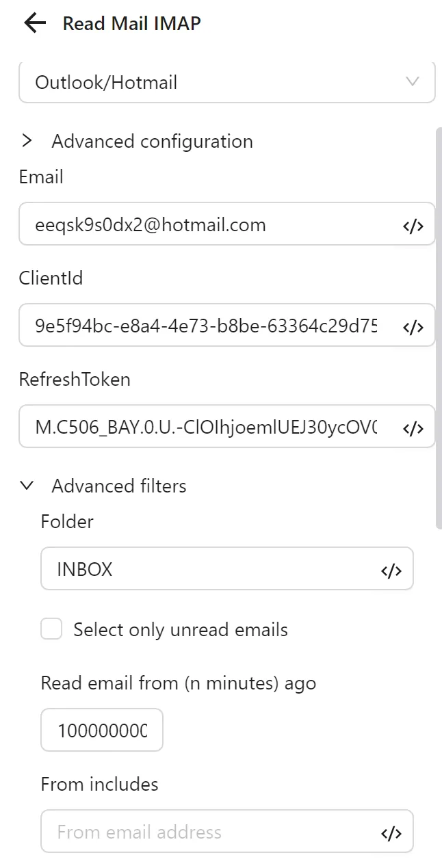The width and height of the screenshot is (442, 868).
Task: Select the ClientId text field
Action: [205, 326]
